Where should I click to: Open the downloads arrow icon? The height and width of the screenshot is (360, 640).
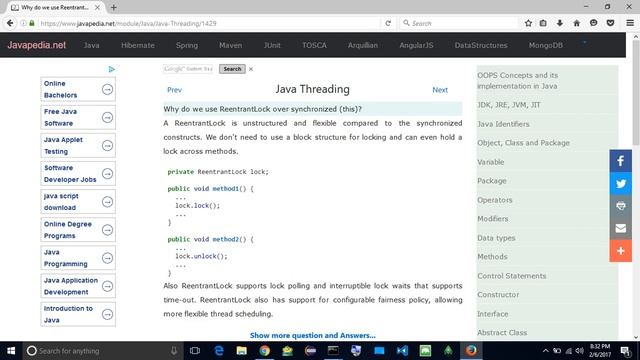560,23
